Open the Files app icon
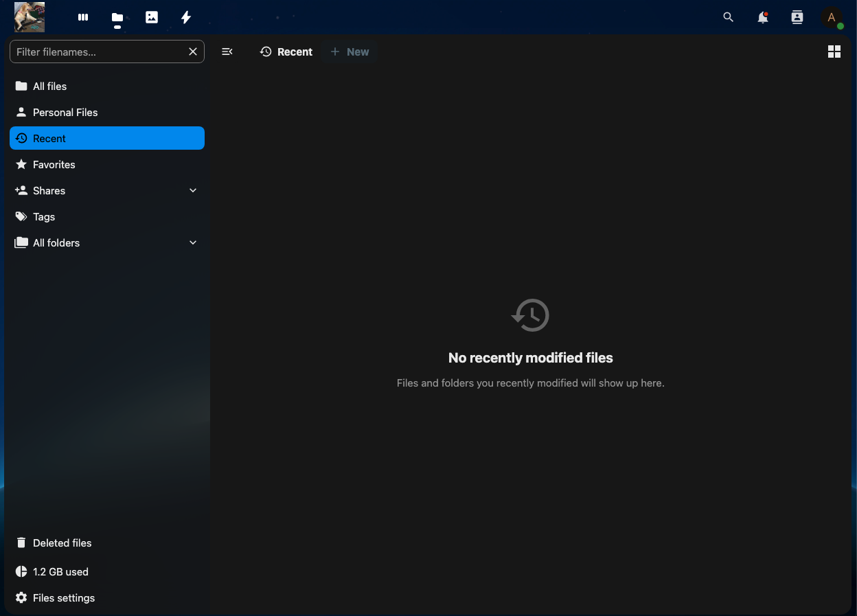857x616 pixels. point(117,18)
